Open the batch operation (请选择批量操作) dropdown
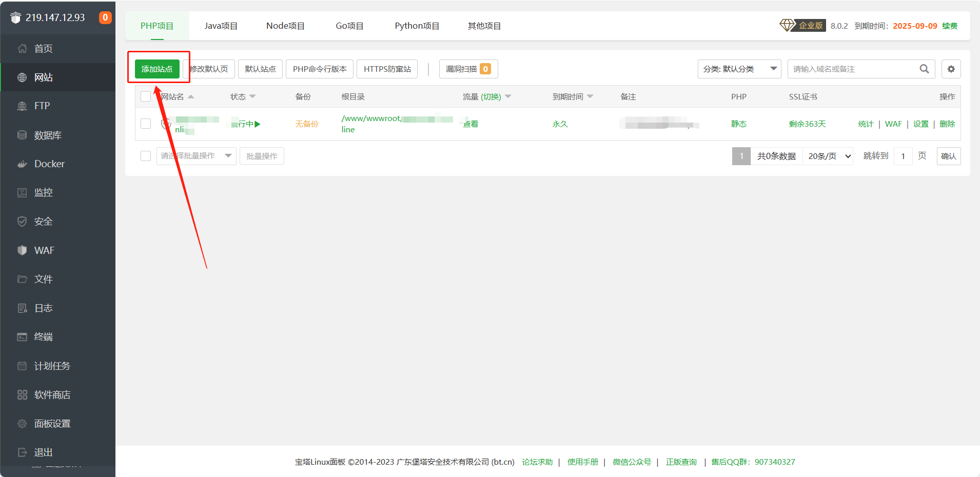 [197, 156]
